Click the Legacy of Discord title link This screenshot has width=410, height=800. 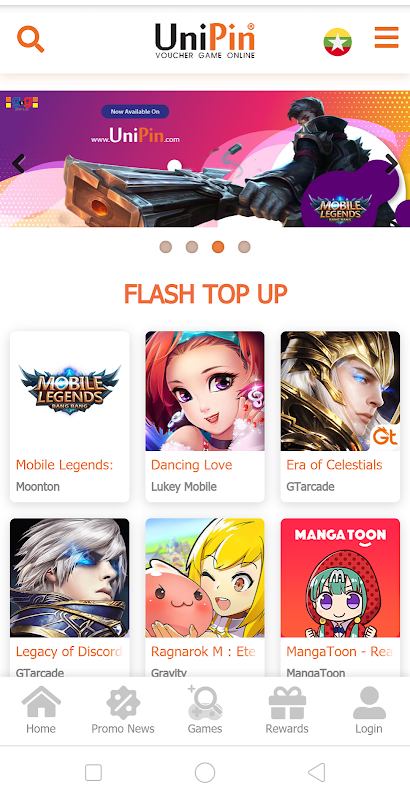tap(69, 652)
